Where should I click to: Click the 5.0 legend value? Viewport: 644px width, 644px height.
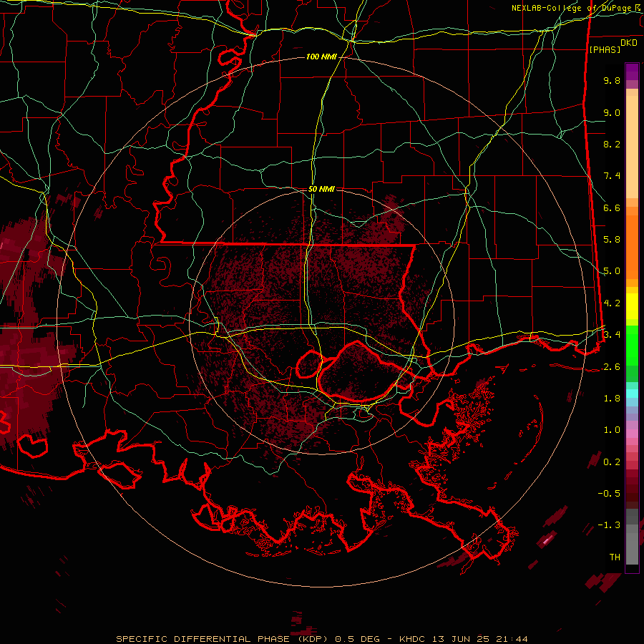tap(612, 271)
